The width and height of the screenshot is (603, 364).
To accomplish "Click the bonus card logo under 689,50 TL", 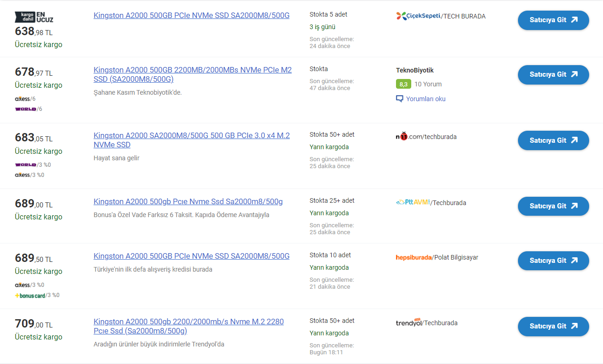I will coord(30,295).
